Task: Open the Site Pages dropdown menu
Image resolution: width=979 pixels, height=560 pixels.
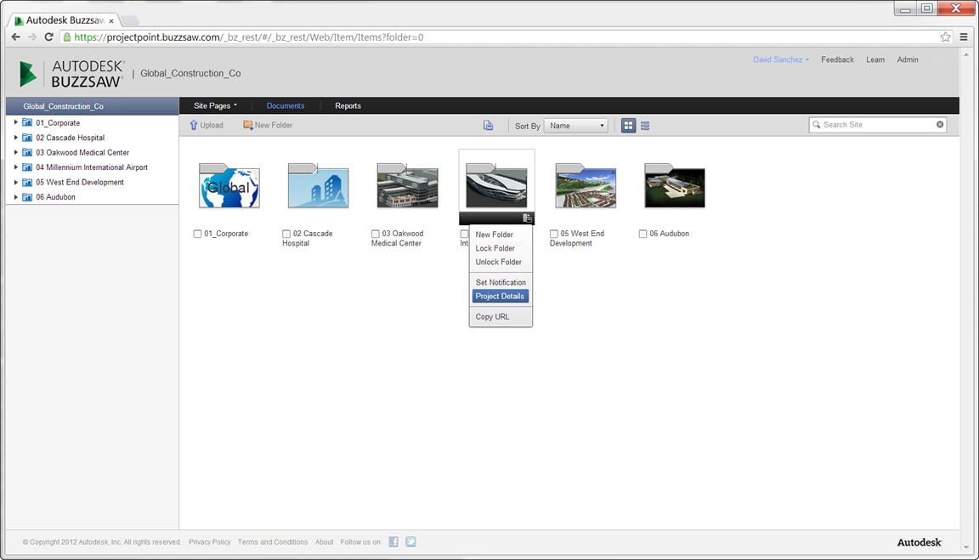Action: point(215,105)
